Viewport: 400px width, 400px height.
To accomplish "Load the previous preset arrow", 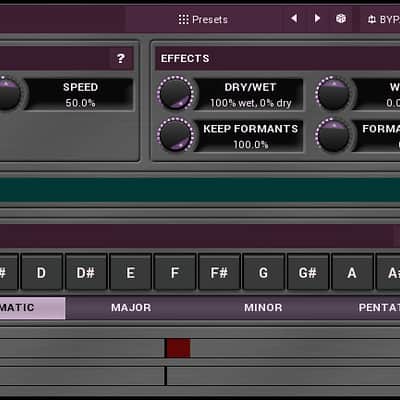I will (294, 18).
